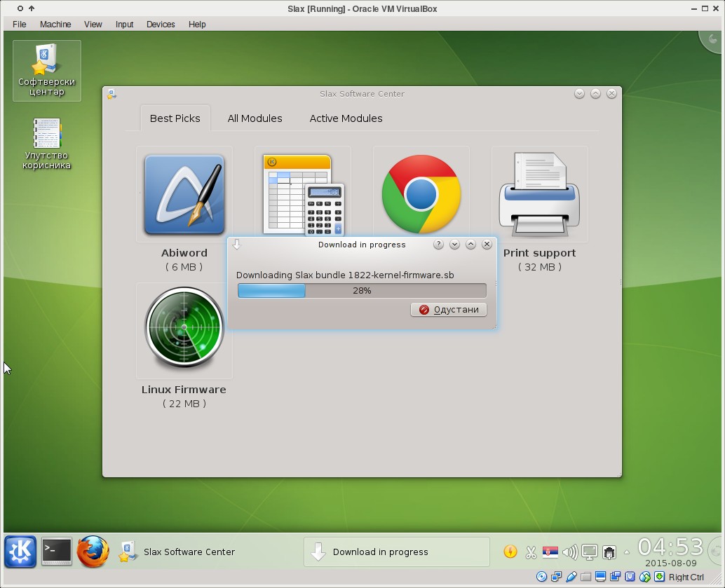Screen dimensions: 725x588
Task: Click the VirtualBox mouse integration status icon
Action: [645, 577]
